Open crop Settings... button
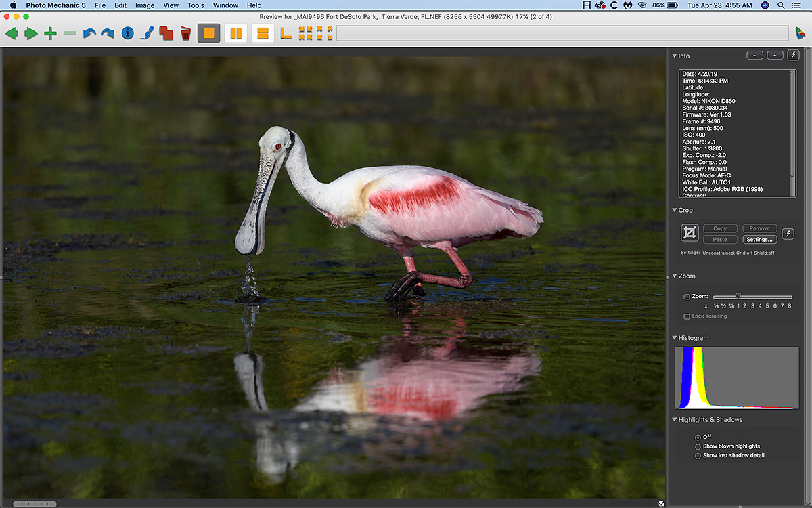Viewport: 812px width, 508px height. point(759,239)
